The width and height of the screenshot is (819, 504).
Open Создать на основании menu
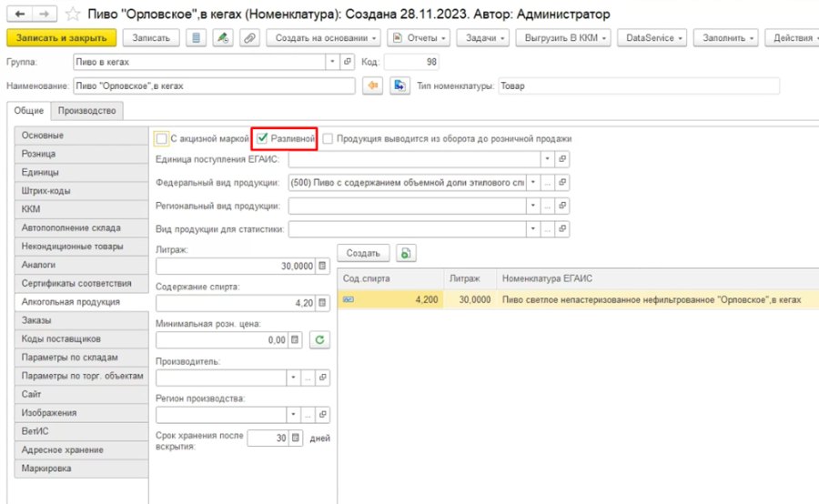click(x=324, y=38)
